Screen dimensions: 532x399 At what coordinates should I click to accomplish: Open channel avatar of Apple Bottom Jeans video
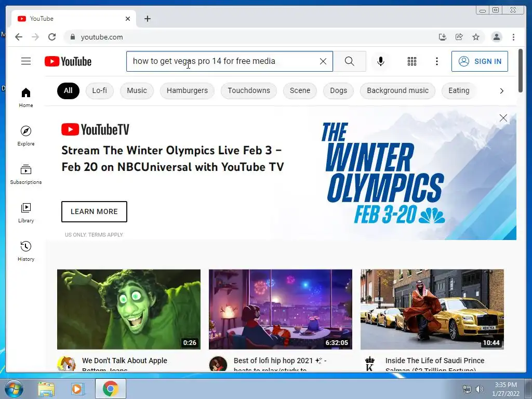click(66, 364)
